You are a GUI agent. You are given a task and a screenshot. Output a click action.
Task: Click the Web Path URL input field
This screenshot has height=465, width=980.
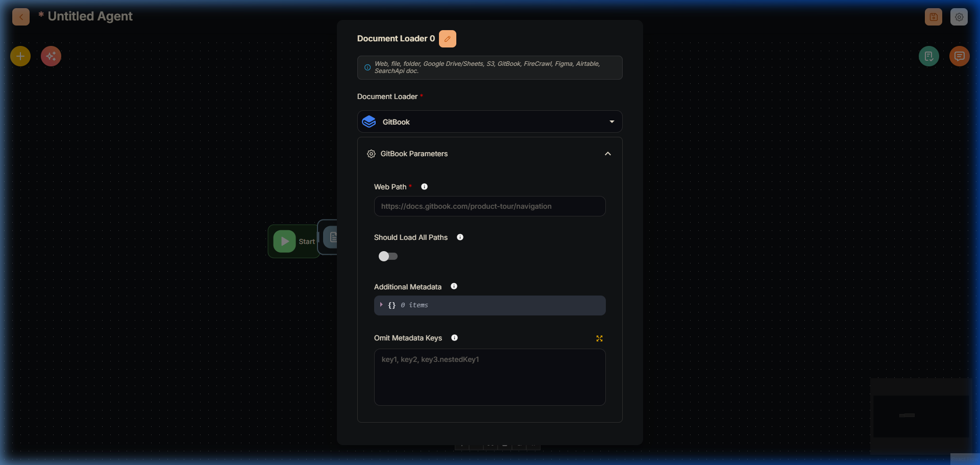[489, 206]
